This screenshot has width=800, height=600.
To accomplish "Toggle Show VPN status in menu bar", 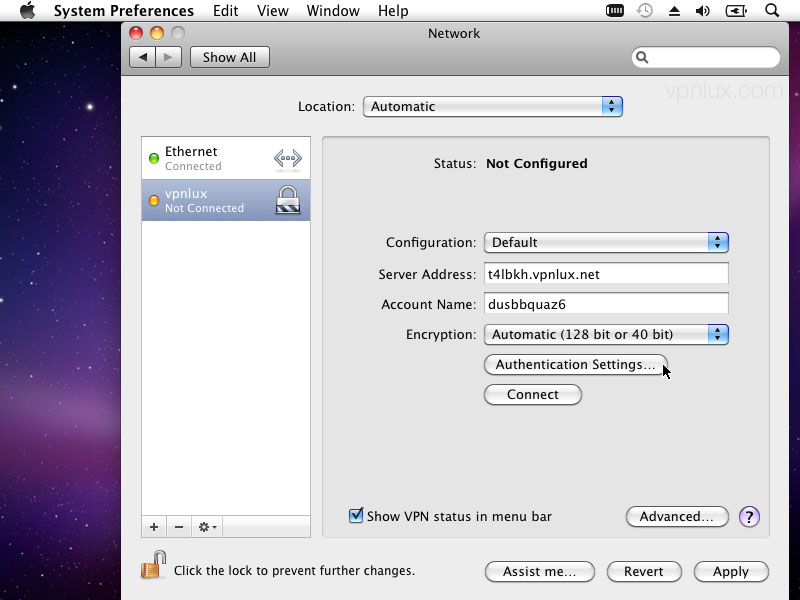I will 356,516.
